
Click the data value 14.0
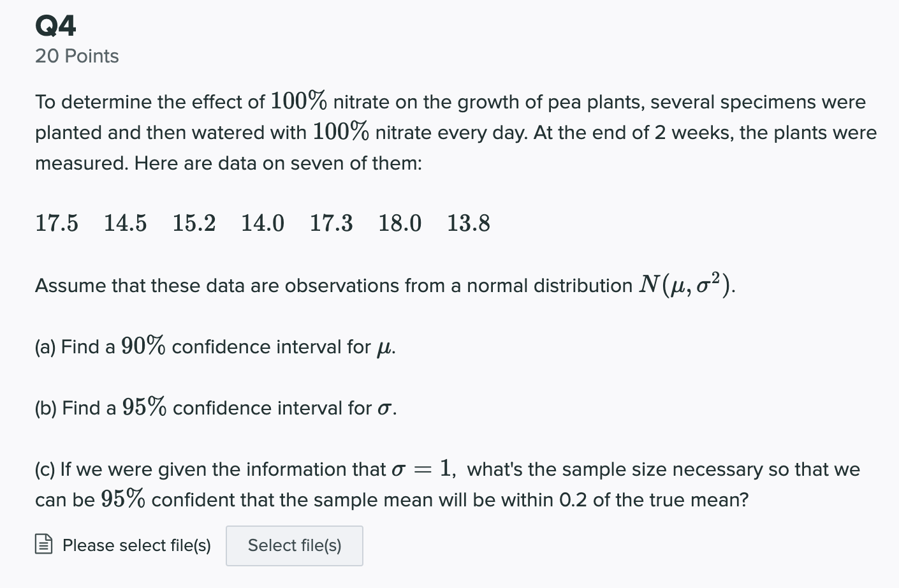coord(263,223)
